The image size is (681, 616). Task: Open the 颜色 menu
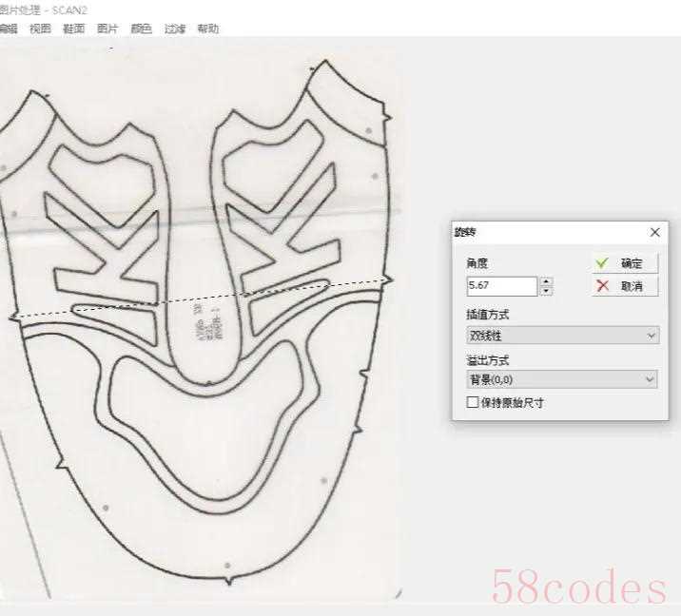click(141, 29)
